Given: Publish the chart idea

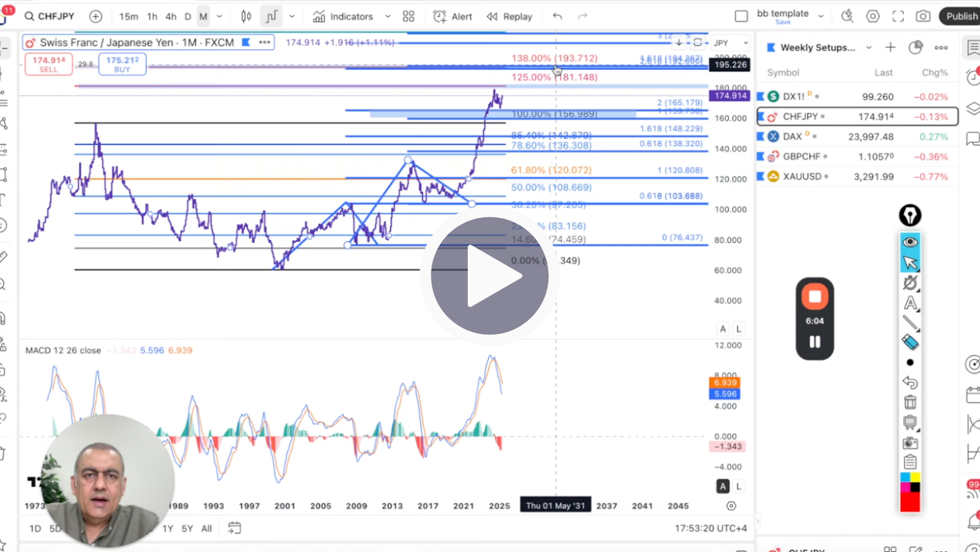Looking at the screenshot, I should pyautogui.click(x=960, y=17).
